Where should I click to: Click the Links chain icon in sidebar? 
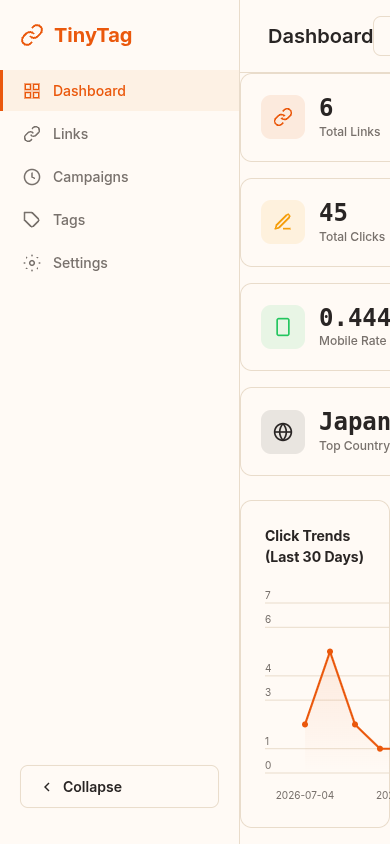coord(32,133)
